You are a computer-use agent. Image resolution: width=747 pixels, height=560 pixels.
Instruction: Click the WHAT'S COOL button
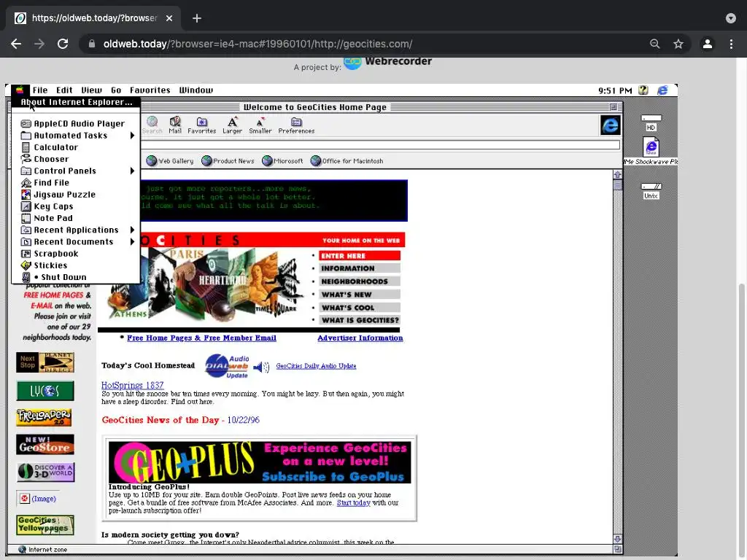coord(360,308)
